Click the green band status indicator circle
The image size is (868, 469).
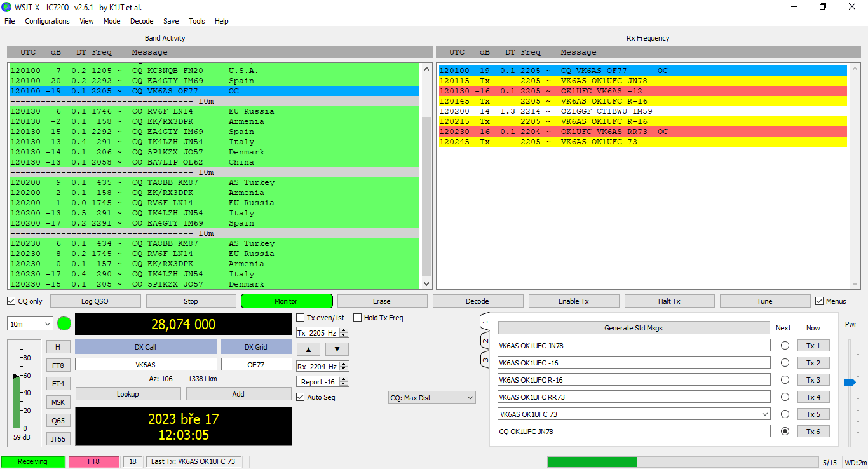pyautogui.click(x=64, y=323)
